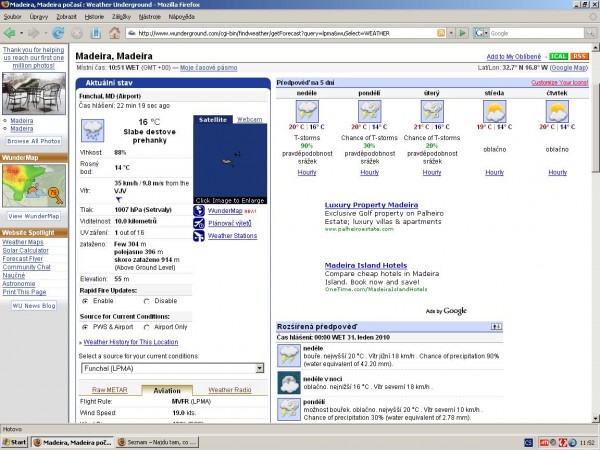Click the wind direction arrow icon
Image resolution: width=600 pixels, height=450 pixels.
coord(119,199)
